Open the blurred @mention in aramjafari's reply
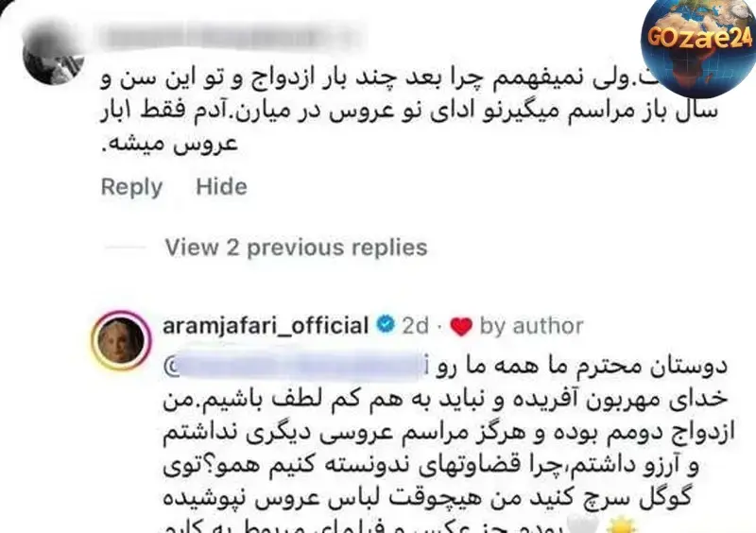 coord(296,367)
